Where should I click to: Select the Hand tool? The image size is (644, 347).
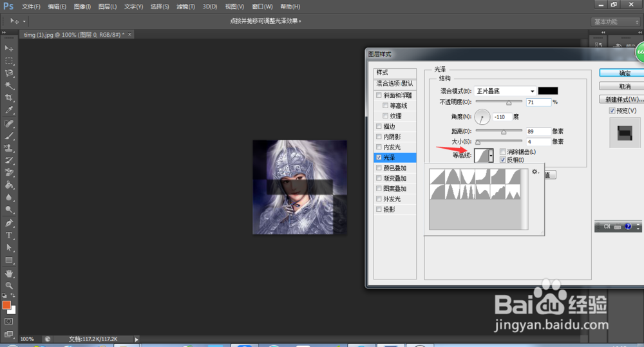point(8,273)
